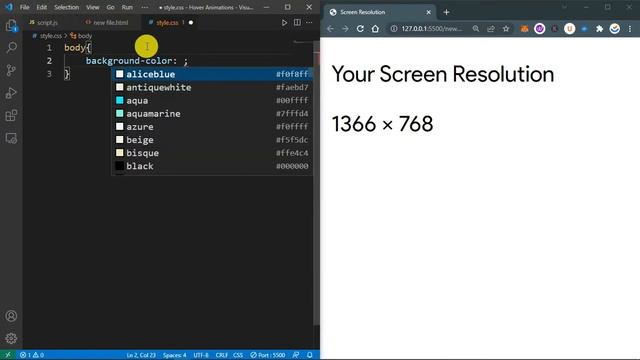Screen dimensions: 640x360
Task: Split the editor to the right
Action: (x=297, y=23)
